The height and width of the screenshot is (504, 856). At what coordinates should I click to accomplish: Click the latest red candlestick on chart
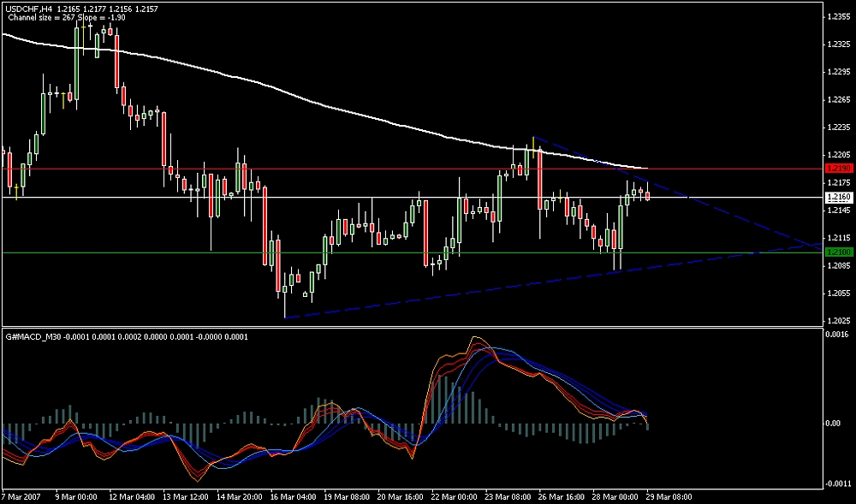[648, 196]
